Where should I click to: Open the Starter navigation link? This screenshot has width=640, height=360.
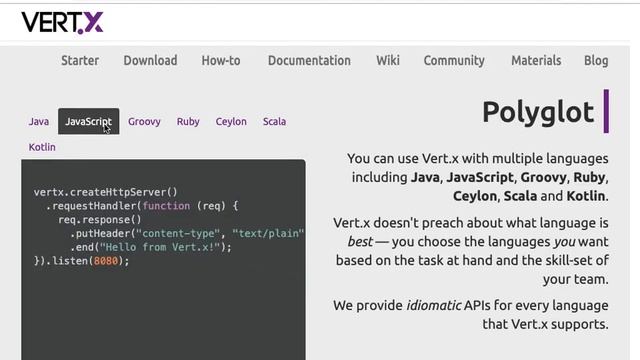click(80, 60)
